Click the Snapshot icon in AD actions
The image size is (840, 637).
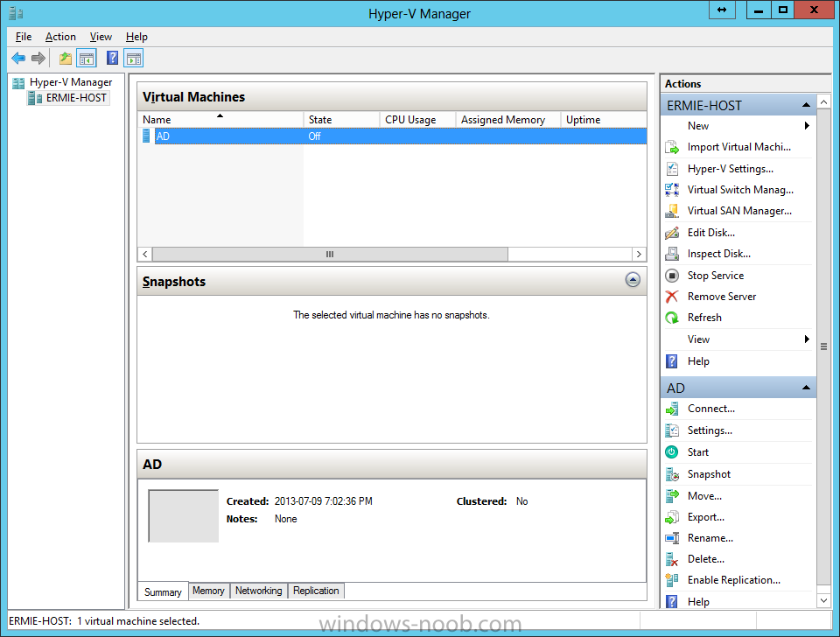[x=672, y=474]
